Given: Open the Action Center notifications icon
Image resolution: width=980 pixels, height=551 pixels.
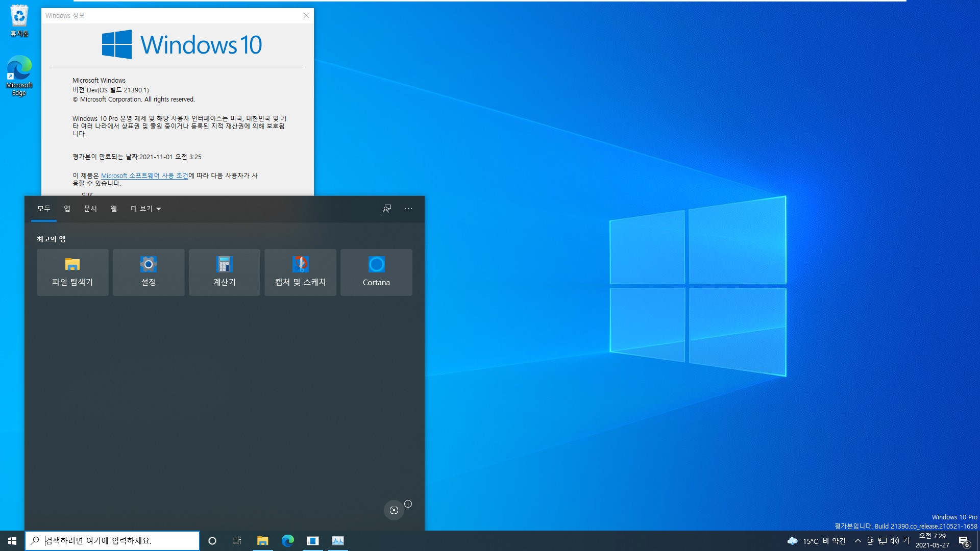Looking at the screenshot, I should click(964, 541).
